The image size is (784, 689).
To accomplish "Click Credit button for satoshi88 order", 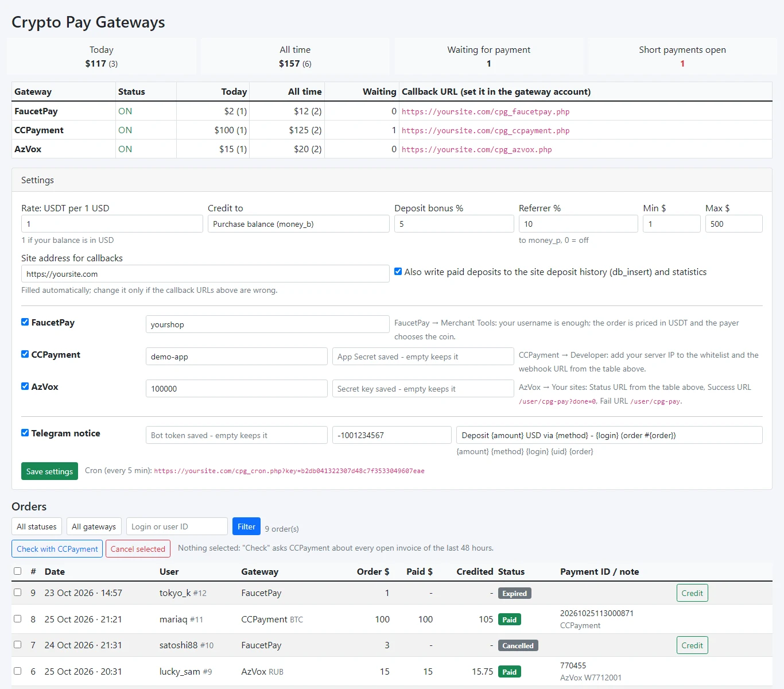I will (692, 645).
